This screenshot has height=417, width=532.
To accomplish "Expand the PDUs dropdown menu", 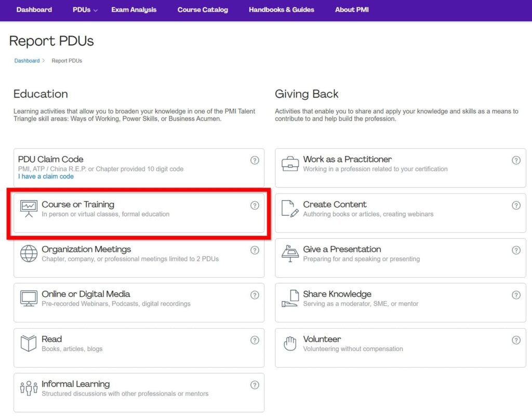I will [85, 10].
